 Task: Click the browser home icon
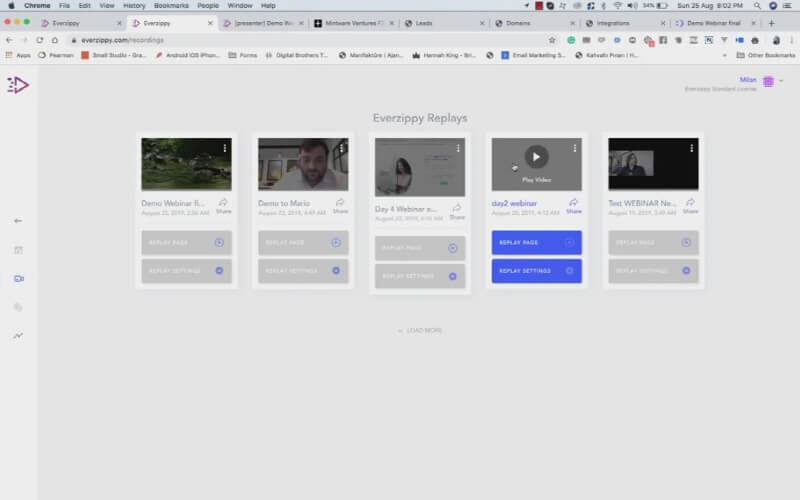point(55,40)
